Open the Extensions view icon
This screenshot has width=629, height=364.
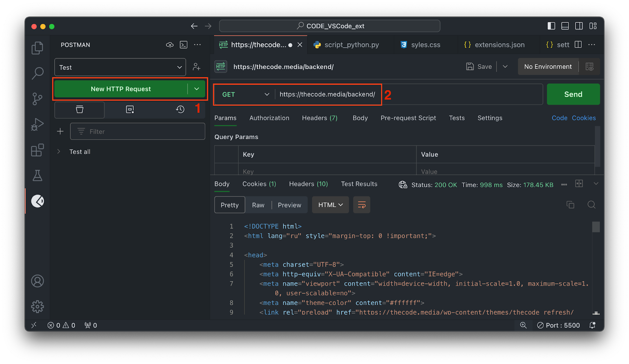[x=37, y=150]
